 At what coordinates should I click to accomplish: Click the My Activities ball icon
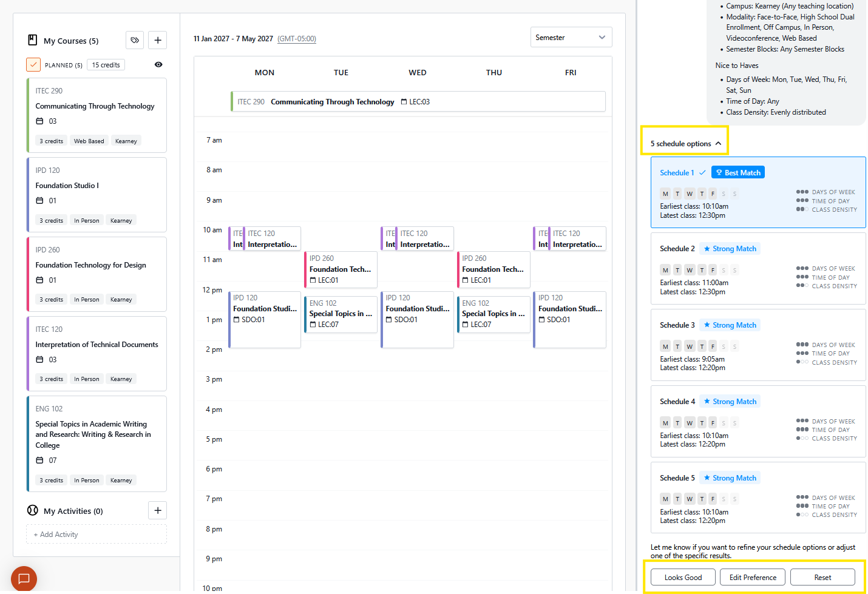click(x=33, y=510)
